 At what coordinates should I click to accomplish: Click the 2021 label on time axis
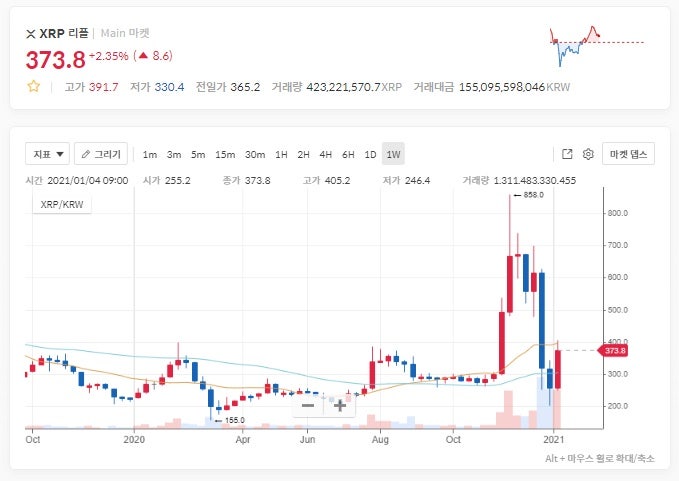(x=554, y=439)
